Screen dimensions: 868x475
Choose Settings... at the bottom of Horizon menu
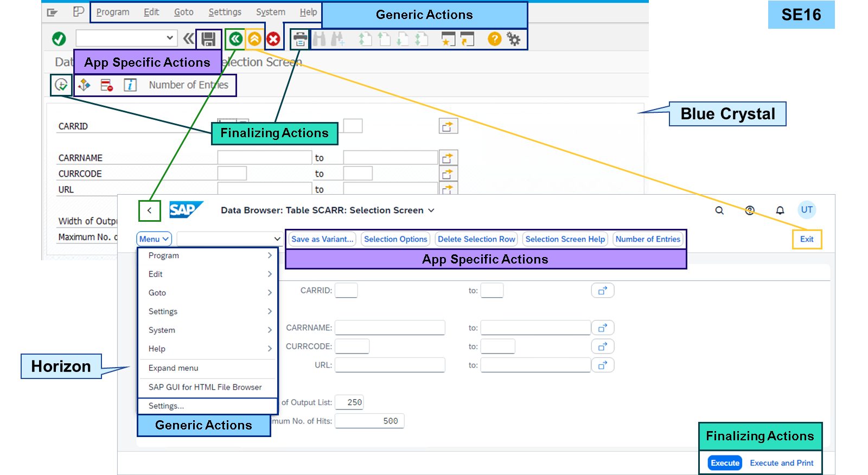(208, 406)
